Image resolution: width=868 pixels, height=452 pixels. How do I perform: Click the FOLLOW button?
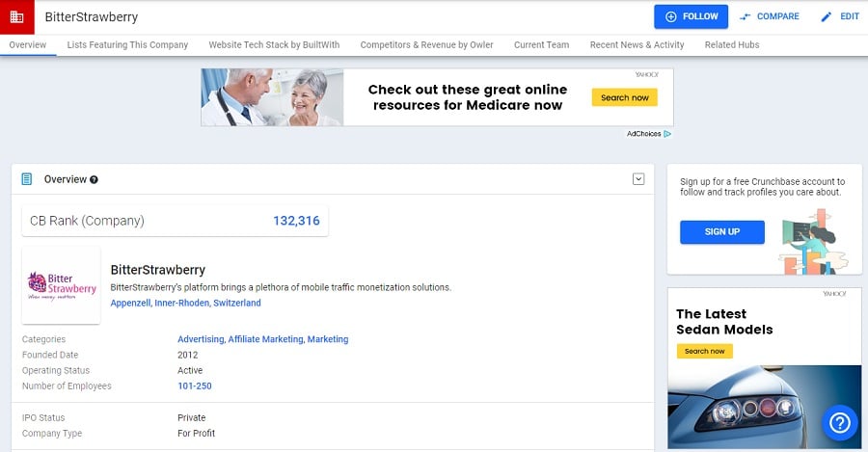(x=691, y=16)
